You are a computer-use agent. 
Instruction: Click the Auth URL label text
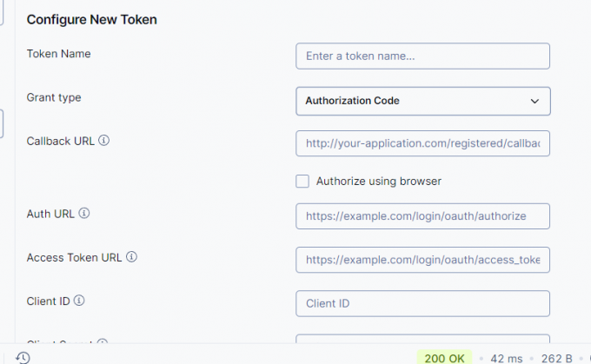pyautogui.click(x=51, y=213)
